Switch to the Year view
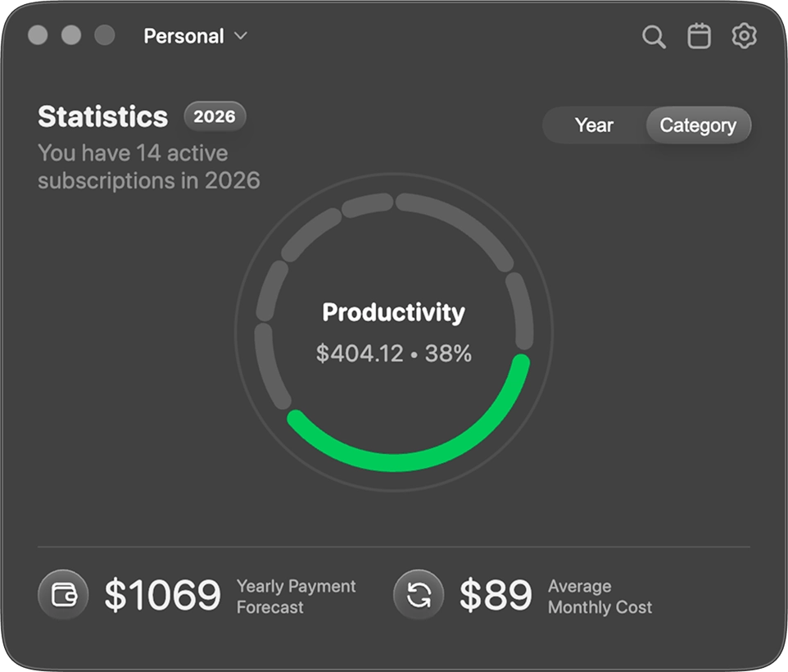788x672 pixels. 594,125
